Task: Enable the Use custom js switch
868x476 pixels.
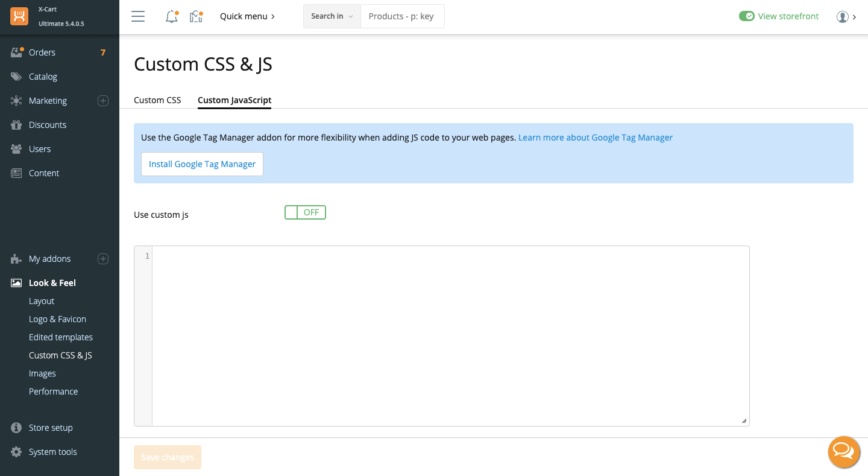Action: [x=305, y=212]
